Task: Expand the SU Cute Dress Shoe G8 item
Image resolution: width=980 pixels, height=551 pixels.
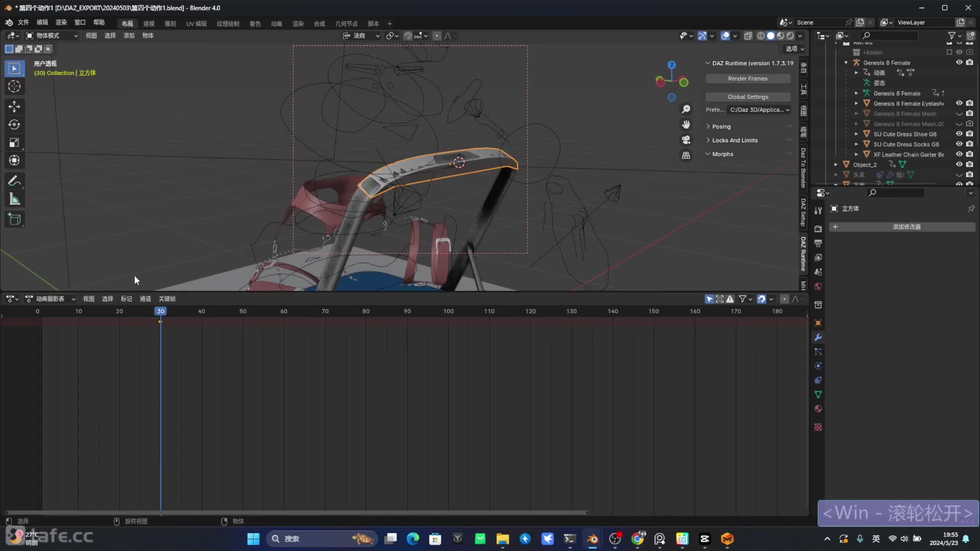Action: 856,134
